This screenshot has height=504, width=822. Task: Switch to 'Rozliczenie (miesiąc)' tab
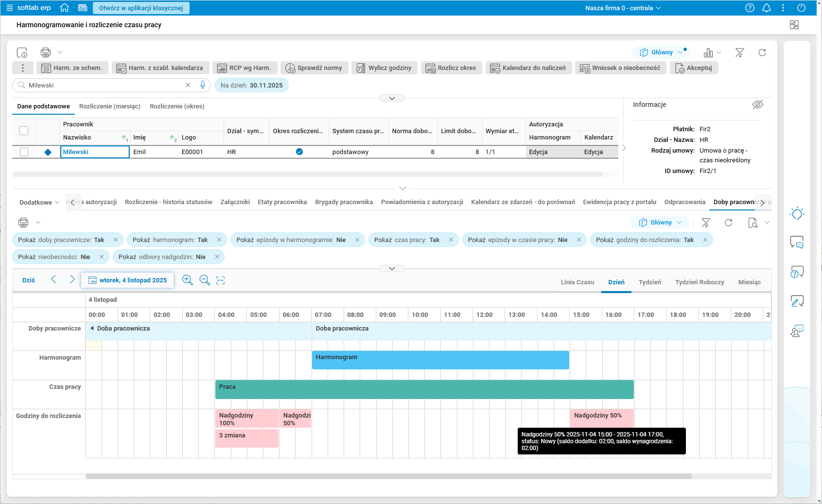click(x=110, y=106)
